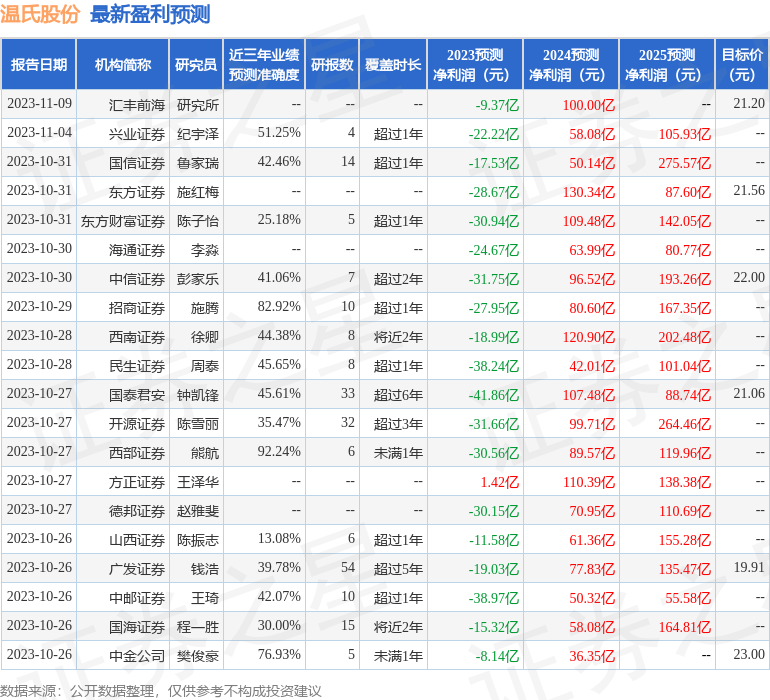Click the 覆盖时长 column header

(x=393, y=64)
